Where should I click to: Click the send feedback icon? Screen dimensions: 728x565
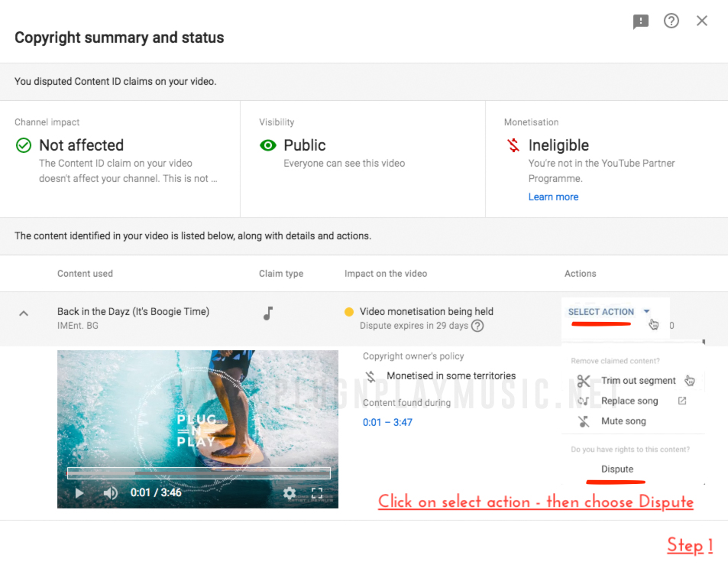tap(641, 22)
